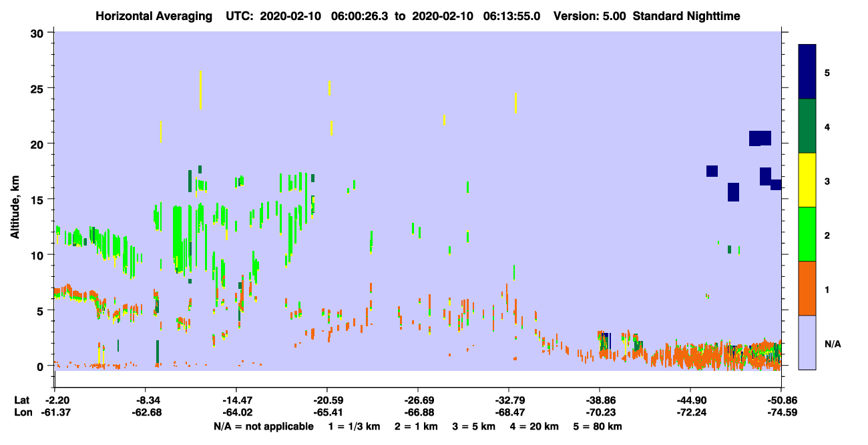Click the color bar label 5
The height and width of the screenshot is (445, 868).
click(x=827, y=72)
